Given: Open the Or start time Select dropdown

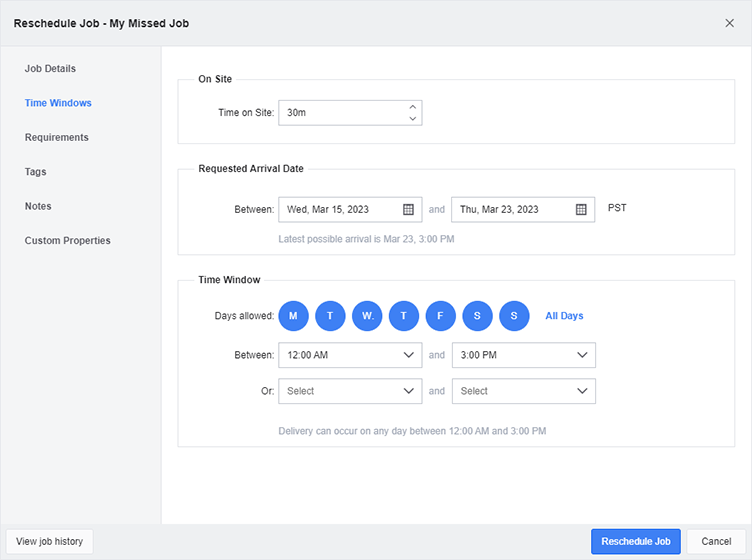Looking at the screenshot, I should 350,391.
